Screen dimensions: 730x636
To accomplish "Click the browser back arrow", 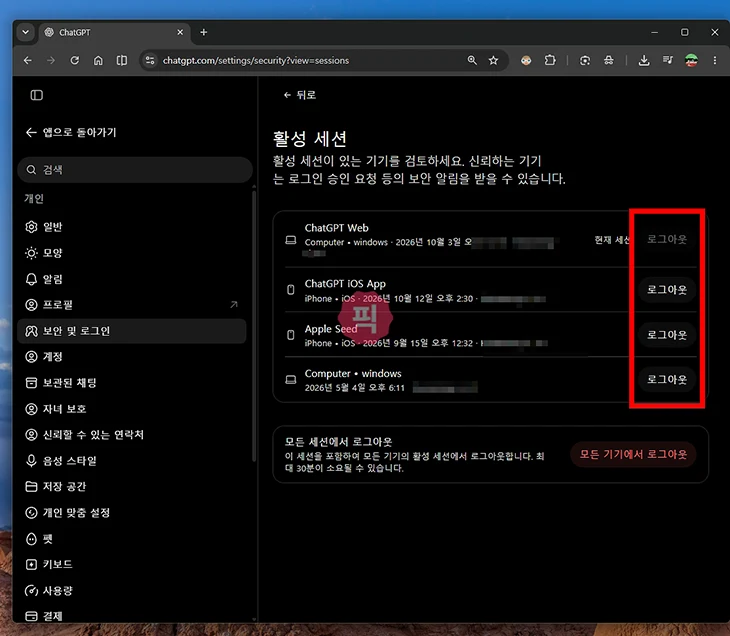I will click(28, 61).
